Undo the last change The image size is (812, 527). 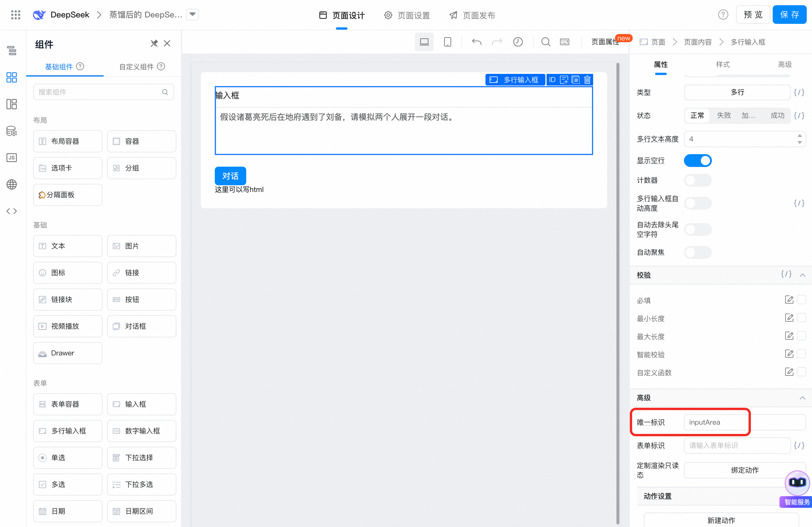coord(477,42)
